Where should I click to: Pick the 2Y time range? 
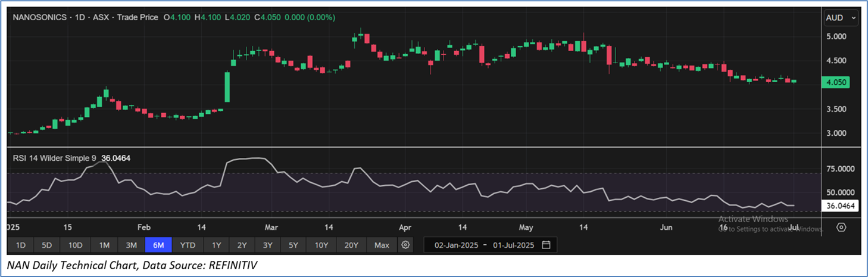[242, 245]
